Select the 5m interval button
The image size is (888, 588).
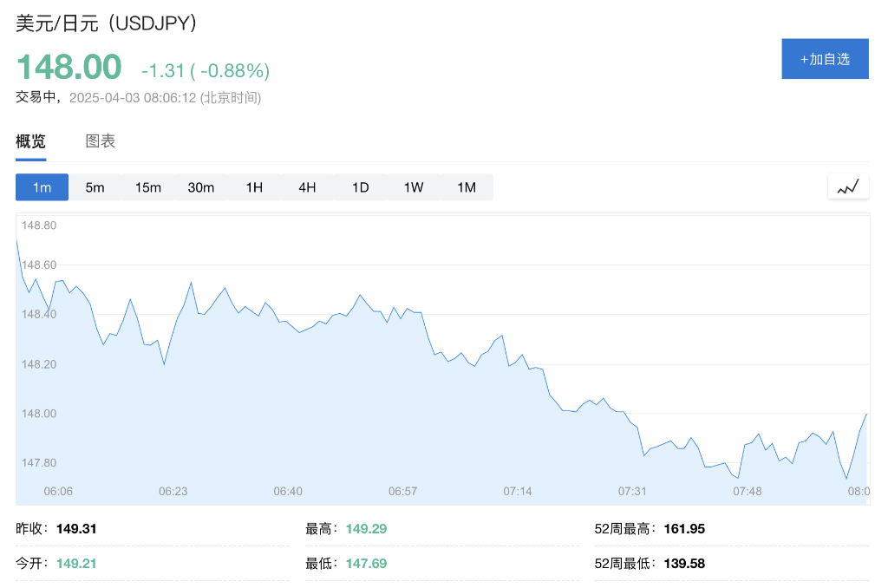pyautogui.click(x=95, y=187)
